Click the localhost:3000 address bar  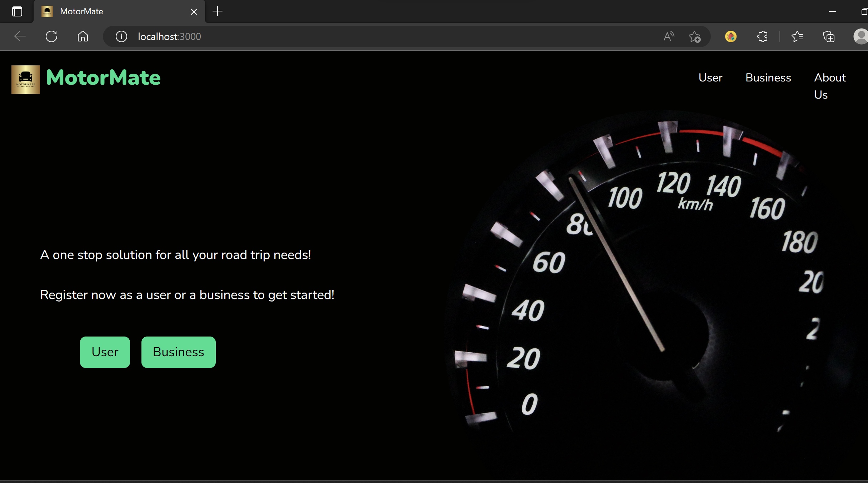click(357, 36)
